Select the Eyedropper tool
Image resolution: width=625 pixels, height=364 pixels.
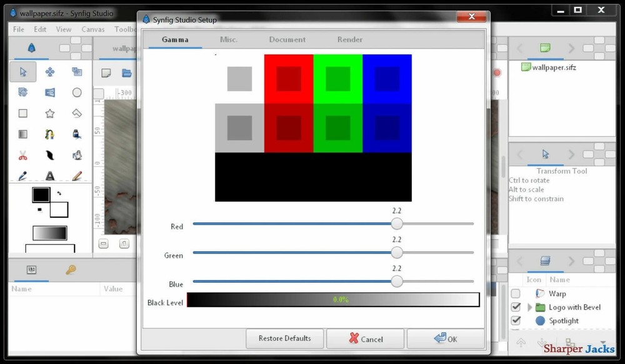23,175
